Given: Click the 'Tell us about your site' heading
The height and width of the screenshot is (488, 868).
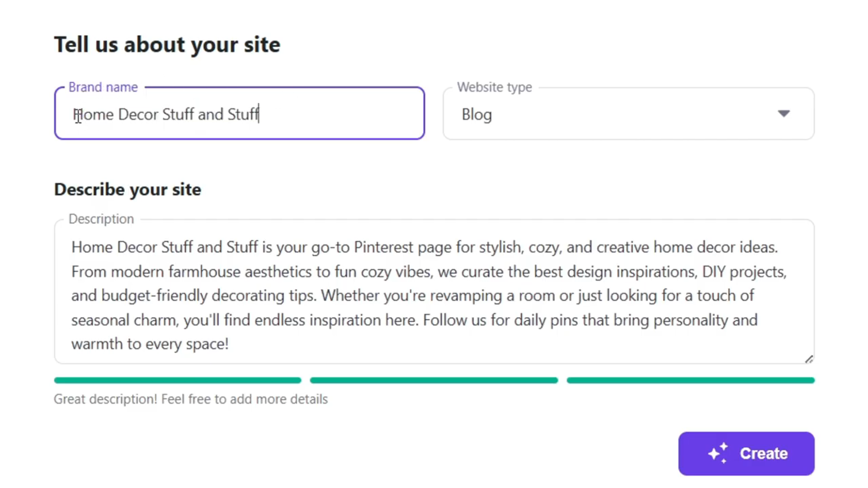Looking at the screenshot, I should [x=167, y=45].
